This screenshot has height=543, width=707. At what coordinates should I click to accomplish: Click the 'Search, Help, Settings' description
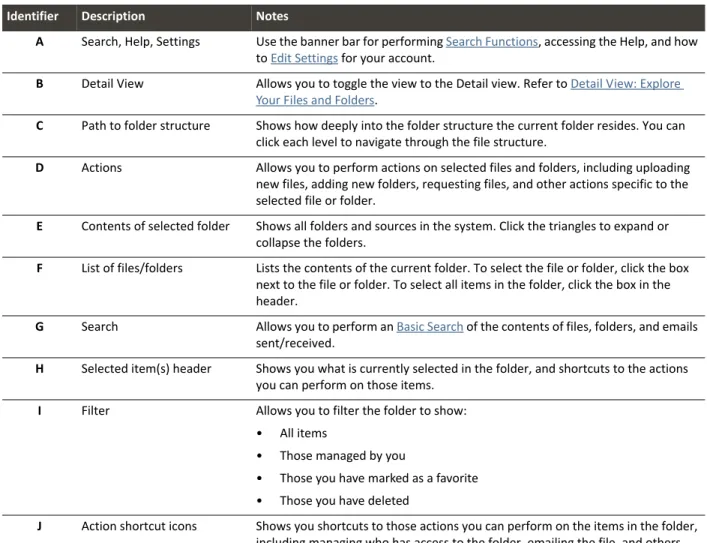pyautogui.click(x=141, y=42)
